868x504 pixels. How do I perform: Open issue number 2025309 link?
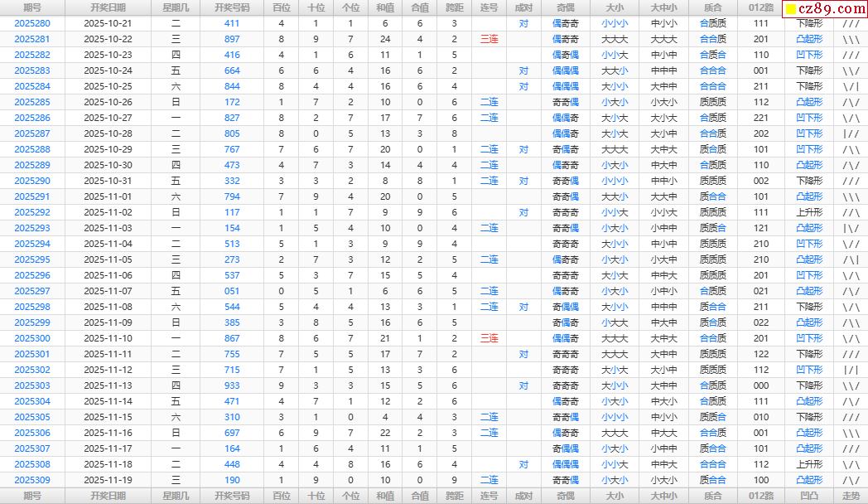coord(32,480)
